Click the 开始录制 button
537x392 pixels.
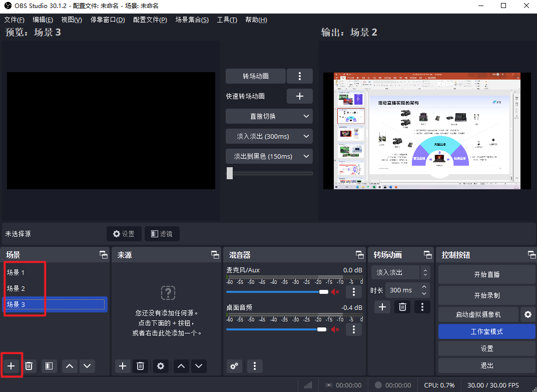click(486, 295)
